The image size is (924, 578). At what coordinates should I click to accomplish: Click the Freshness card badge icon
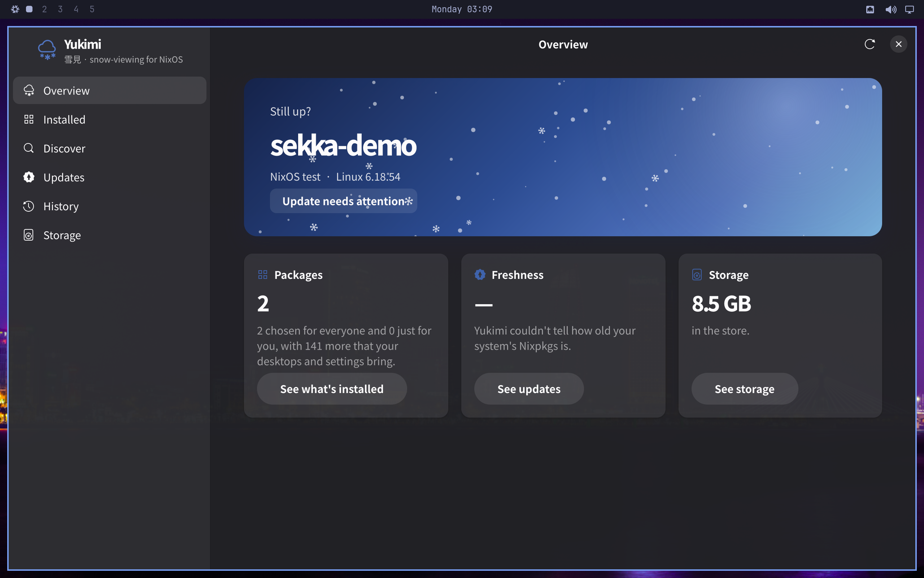pos(480,275)
